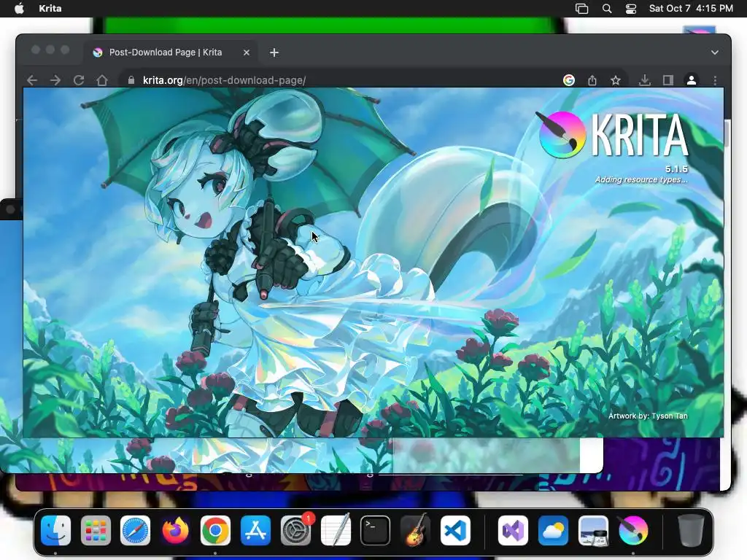Viewport: 747px width, 560px height.
Task: Open Control Center in menu bar
Action: point(631,9)
